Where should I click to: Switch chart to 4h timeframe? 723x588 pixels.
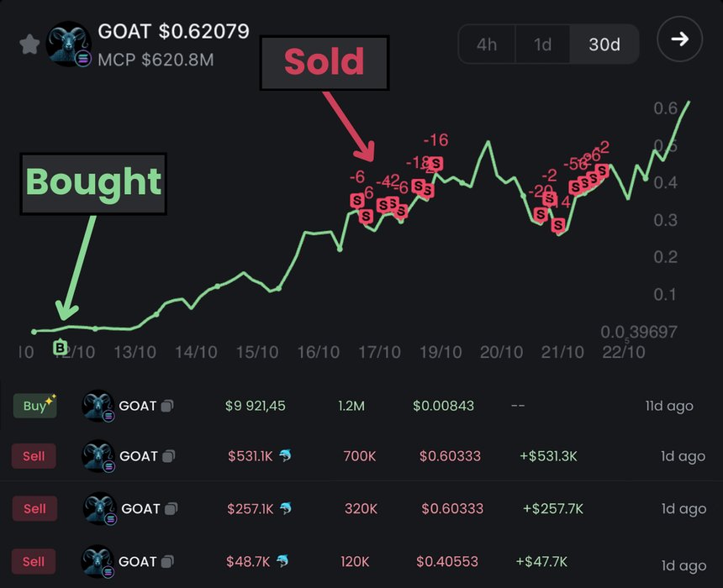(x=487, y=45)
